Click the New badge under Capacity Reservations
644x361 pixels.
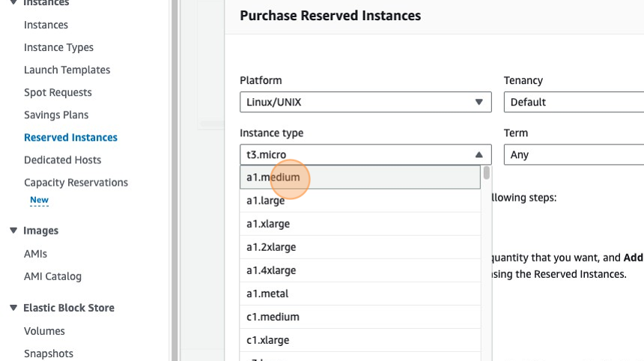tap(39, 200)
